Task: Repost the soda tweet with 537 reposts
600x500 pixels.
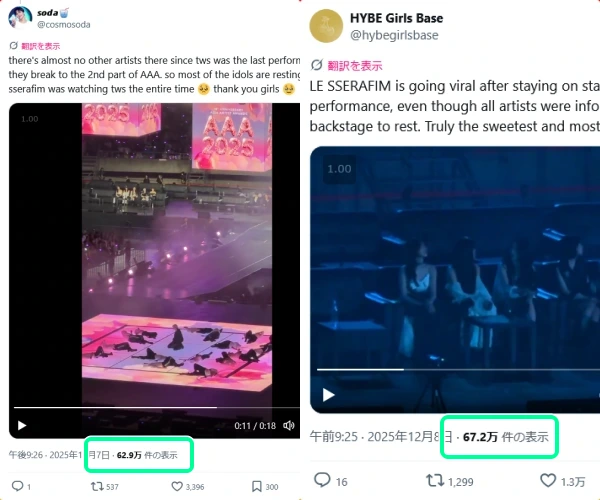Action: pyautogui.click(x=97, y=487)
